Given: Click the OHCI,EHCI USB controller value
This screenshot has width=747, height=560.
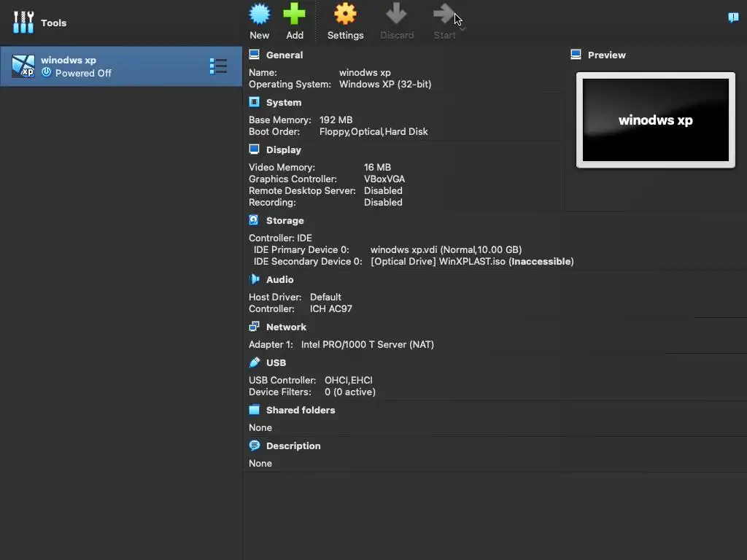Looking at the screenshot, I should 349,380.
